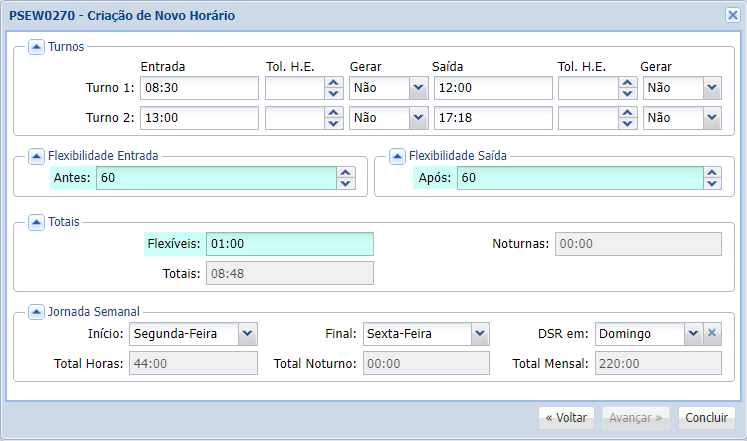Open Turno 1 entrada Gerar dropdown
The width and height of the screenshot is (747, 441).
[418, 88]
